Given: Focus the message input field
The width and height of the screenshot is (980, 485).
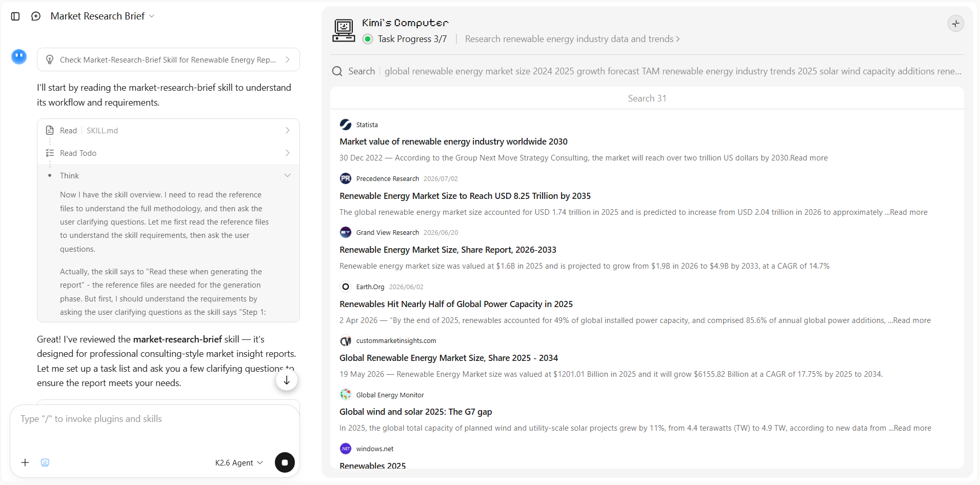Looking at the screenshot, I should coord(155,419).
